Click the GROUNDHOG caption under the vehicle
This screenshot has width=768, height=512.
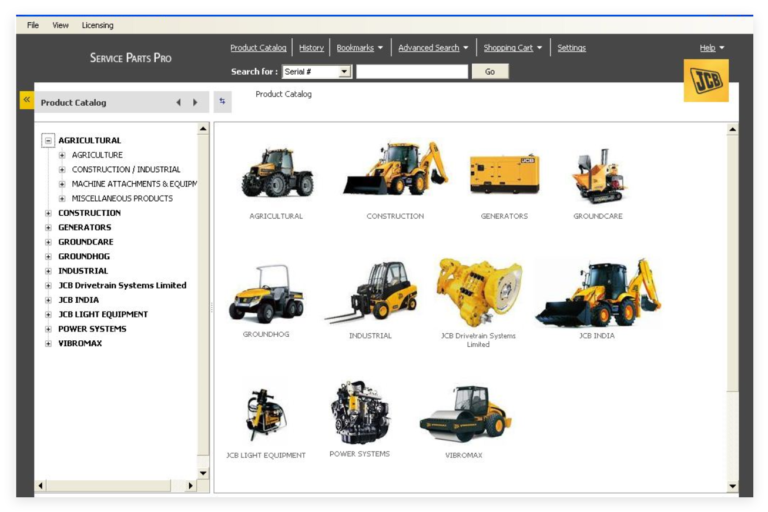pyautogui.click(x=266, y=334)
